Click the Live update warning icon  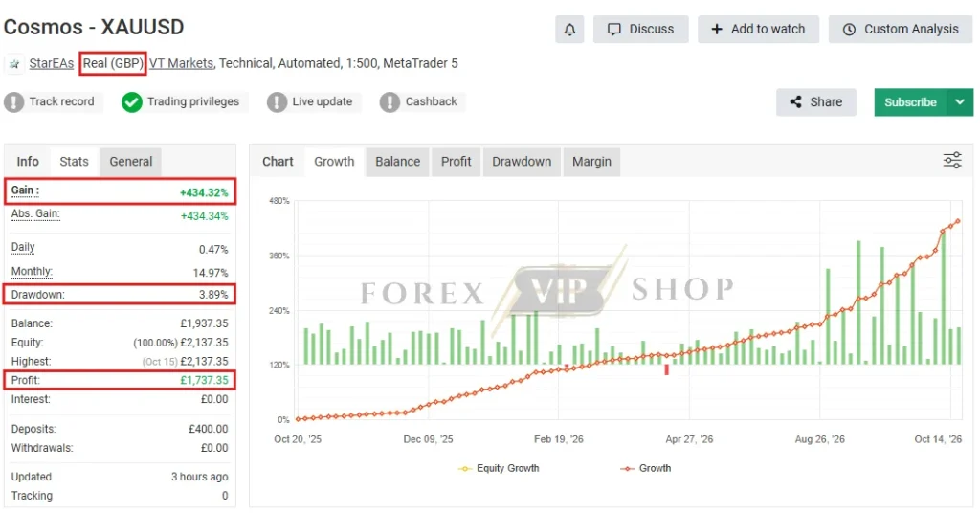[277, 101]
